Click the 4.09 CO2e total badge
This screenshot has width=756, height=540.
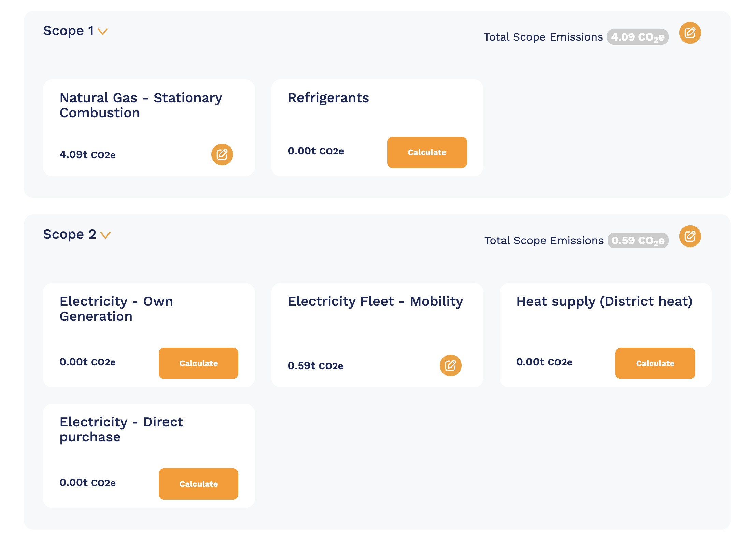tap(637, 37)
